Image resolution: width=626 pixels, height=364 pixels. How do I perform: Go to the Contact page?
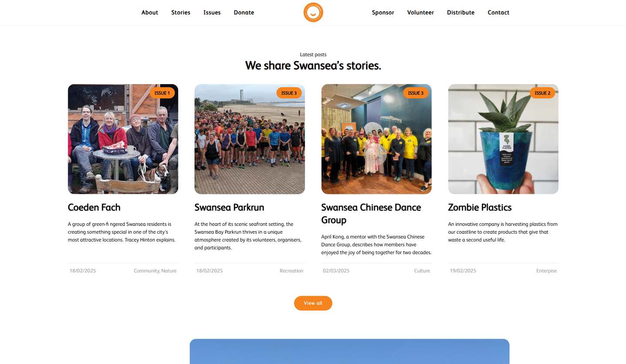(499, 13)
